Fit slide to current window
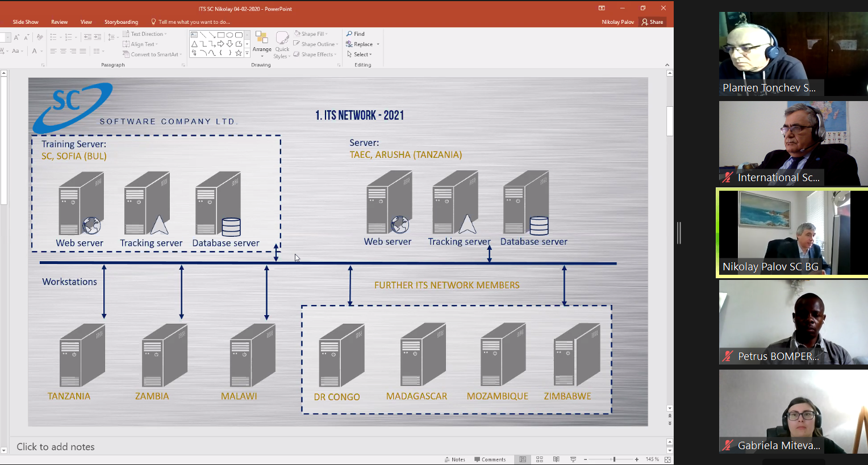868x465 pixels. [667, 459]
